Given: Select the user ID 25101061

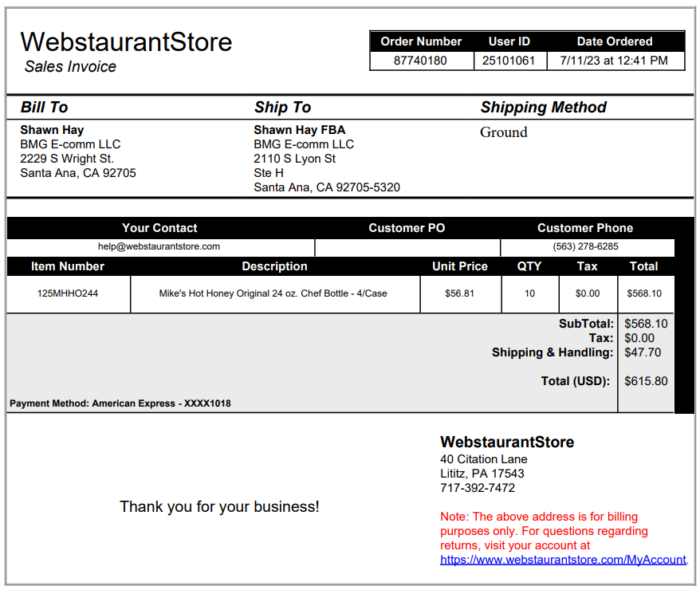Looking at the screenshot, I should click(x=509, y=61).
